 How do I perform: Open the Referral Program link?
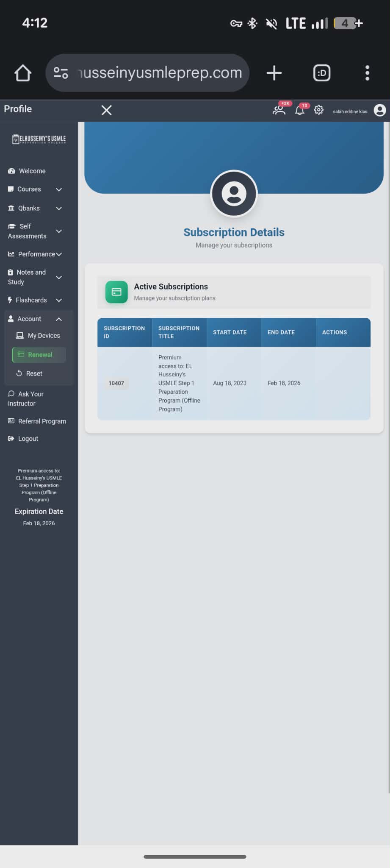coord(41,421)
